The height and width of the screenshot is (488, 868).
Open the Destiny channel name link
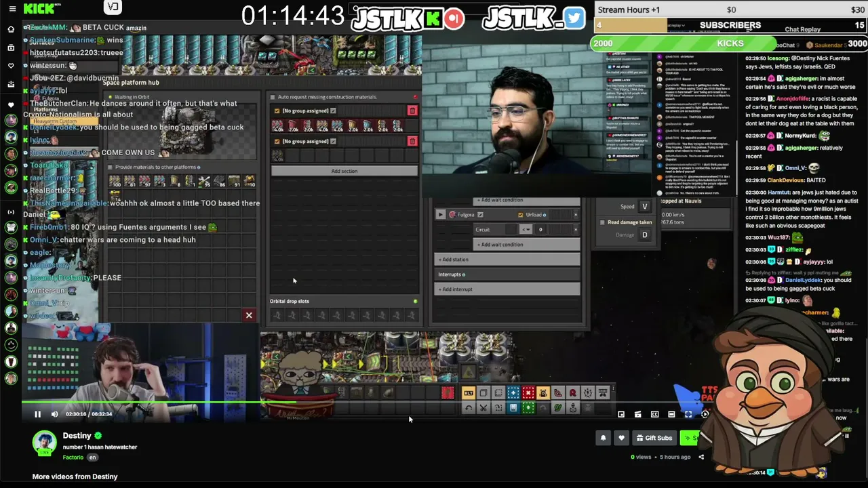pos(77,436)
